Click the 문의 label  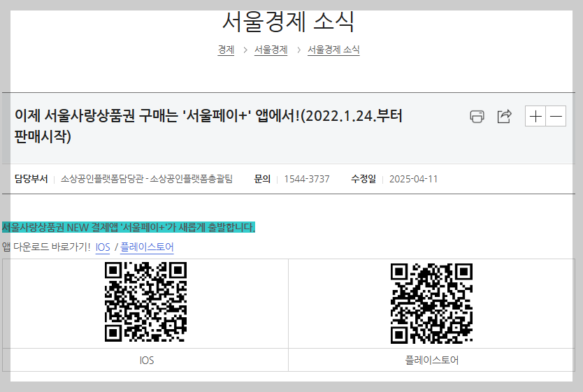262,179
